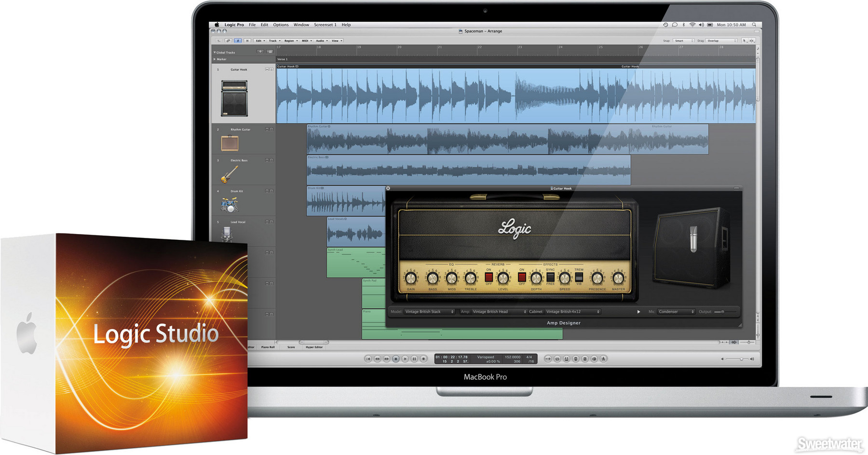
Task: Open the Track dropdown menu
Action: [x=274, y=41]
